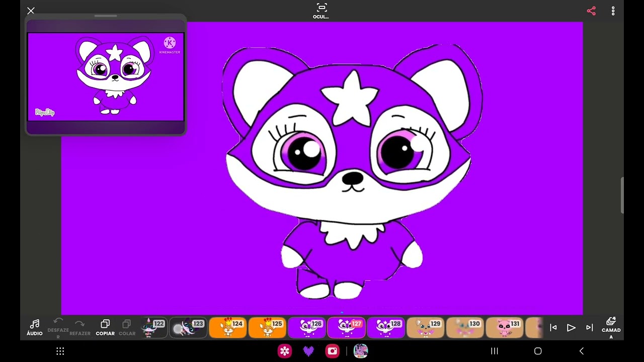Skip to the last frame
This screenshot has height=362, width=644.
[589, 328]
